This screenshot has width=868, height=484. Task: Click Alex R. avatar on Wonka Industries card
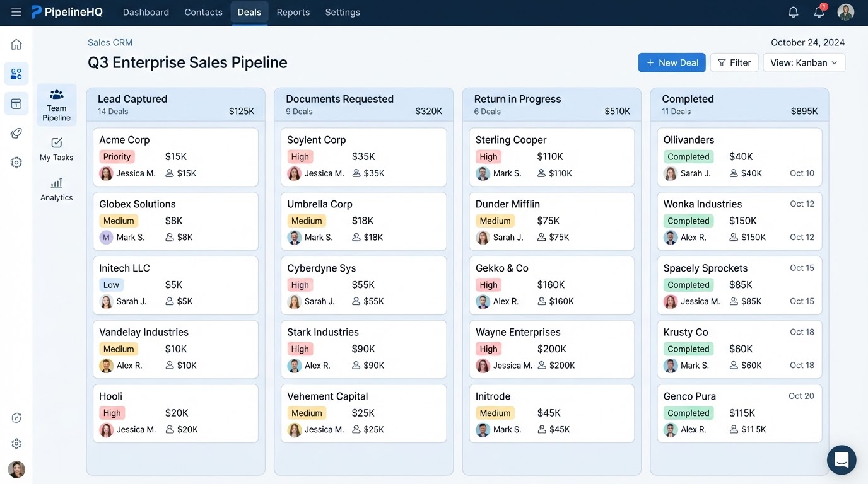click(x=671, y=238)
